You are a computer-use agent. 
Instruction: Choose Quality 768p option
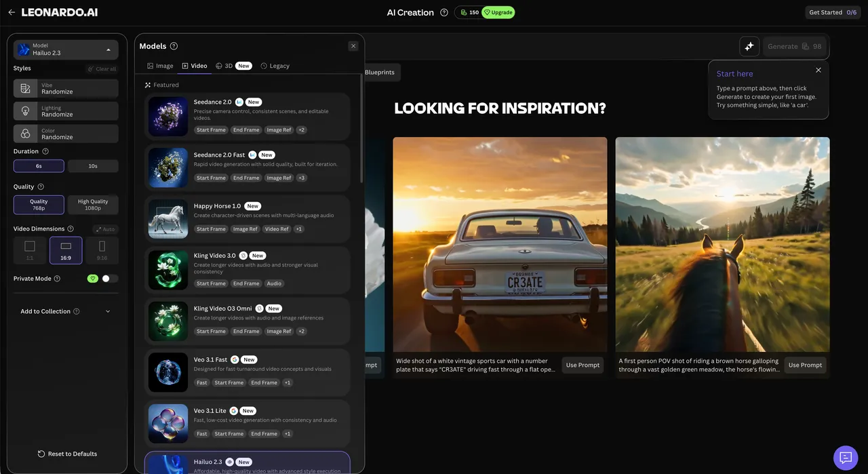click(39, 205)
